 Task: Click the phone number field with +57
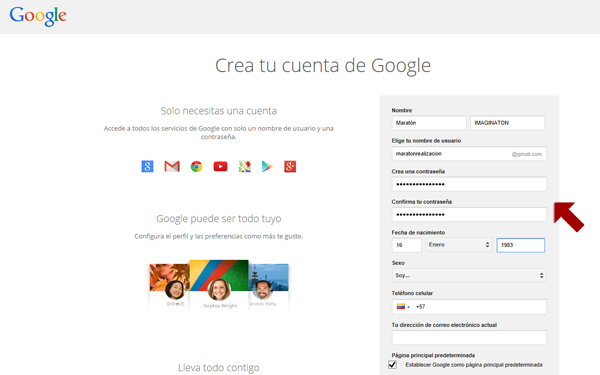coord(469,307)
